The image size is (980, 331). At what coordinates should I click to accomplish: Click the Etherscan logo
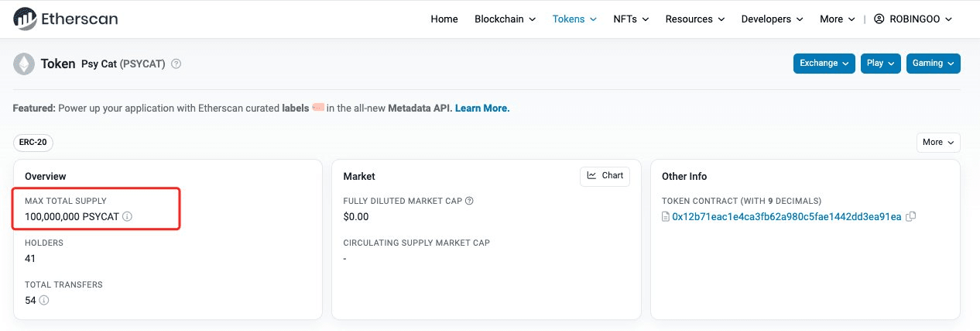66,19
